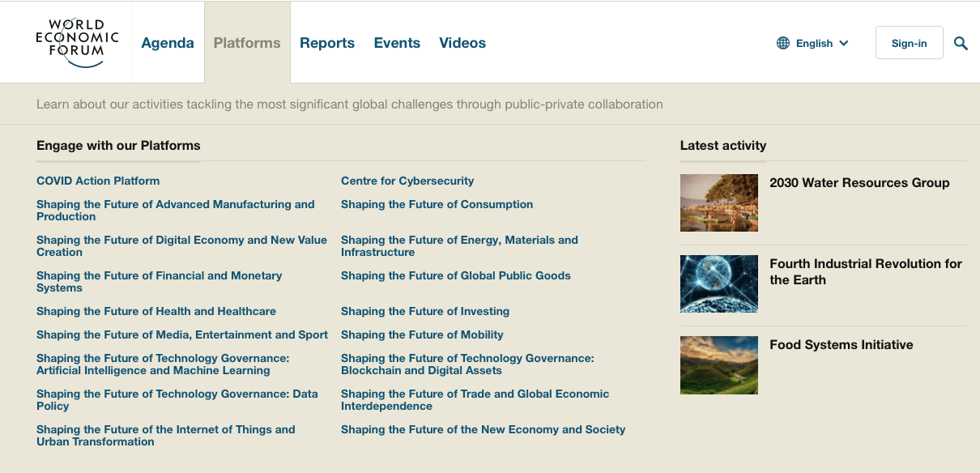Open Shaping the Future of Health and Healthcare
The image size is (980, 473).
coord(156,311)
